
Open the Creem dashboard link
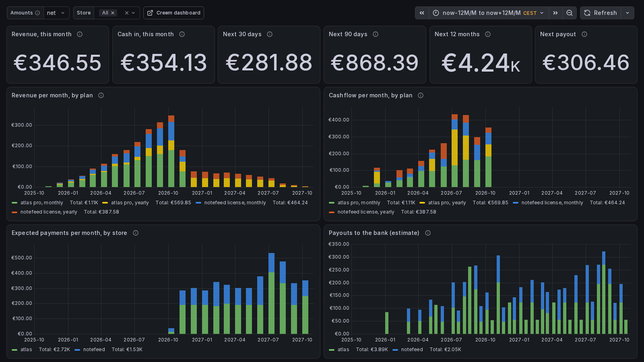point(173,13)
